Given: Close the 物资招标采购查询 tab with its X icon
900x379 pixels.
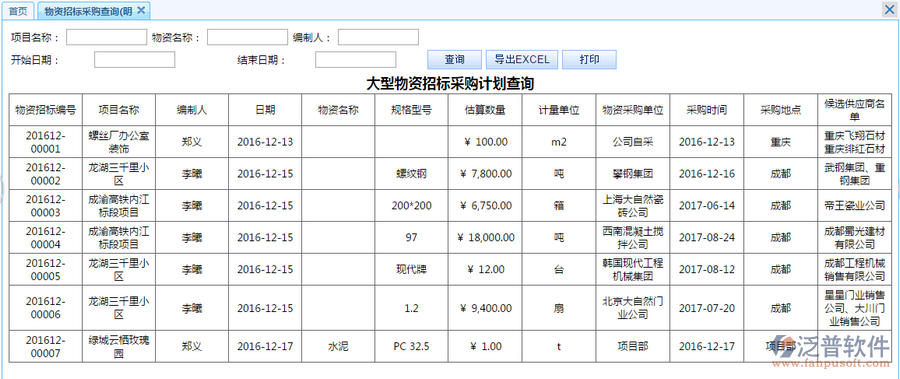Looking at the screenshot, I should pos(141,10).
